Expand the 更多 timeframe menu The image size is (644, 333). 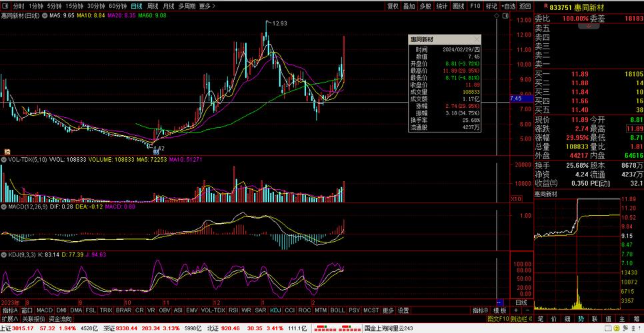(207, 6)
